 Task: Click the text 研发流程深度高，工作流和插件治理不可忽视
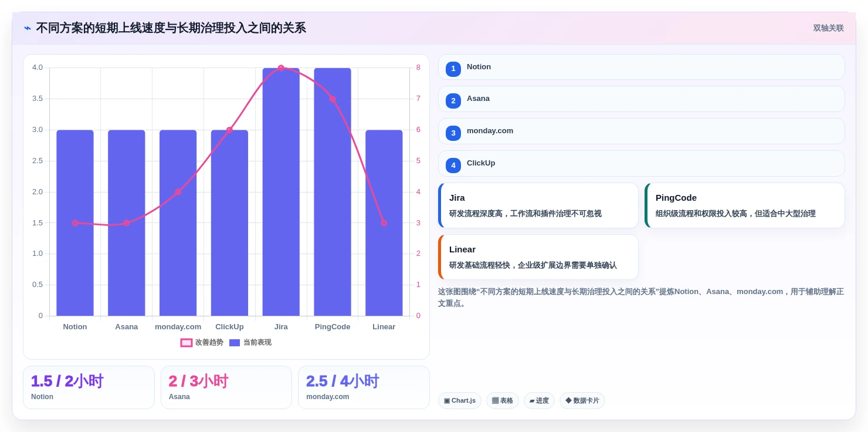tap(525, 214)
